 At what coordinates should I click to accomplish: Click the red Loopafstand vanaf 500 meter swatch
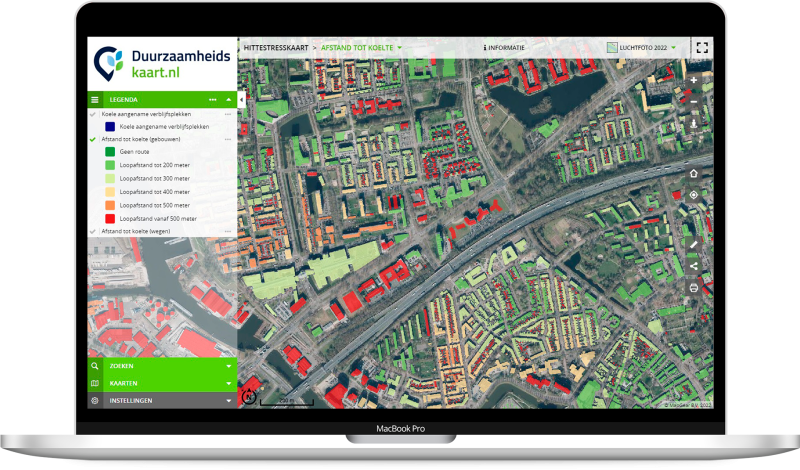click(x=108, y=218)
